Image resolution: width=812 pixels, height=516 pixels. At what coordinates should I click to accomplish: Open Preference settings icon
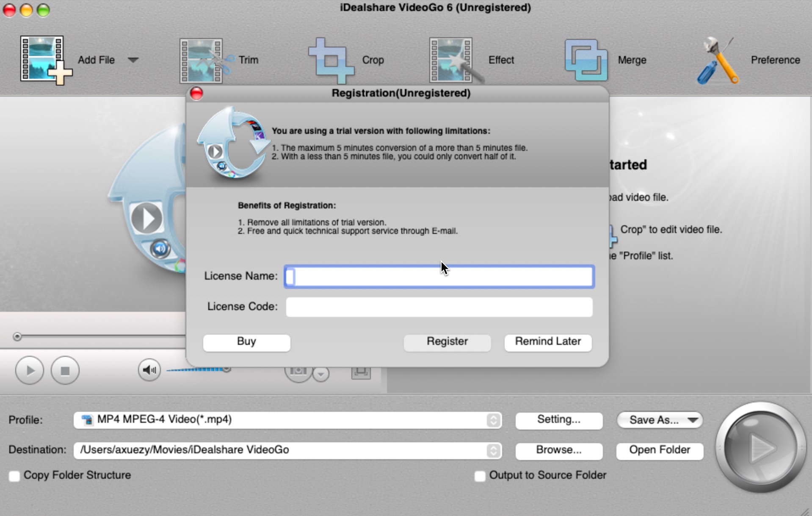click(718, 60)
